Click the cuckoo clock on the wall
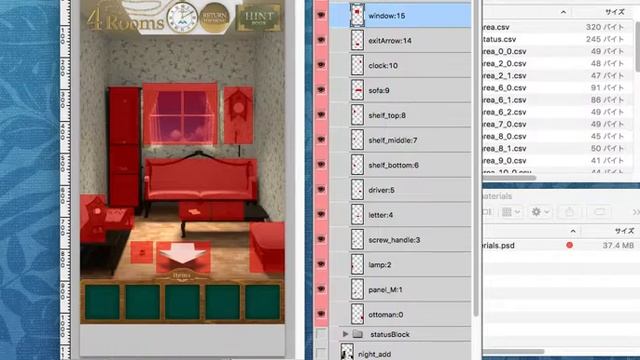This screenshot has width=640, height=360. [238, 115]
